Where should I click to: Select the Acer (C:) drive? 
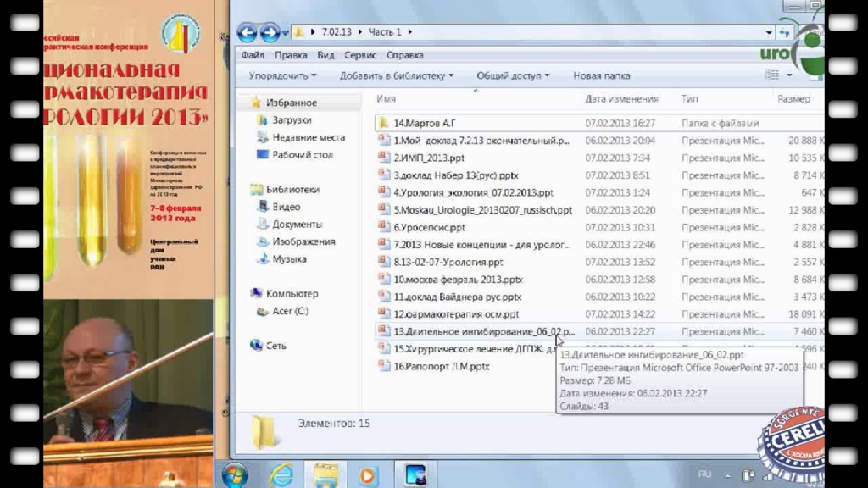[x=289, y=311]
